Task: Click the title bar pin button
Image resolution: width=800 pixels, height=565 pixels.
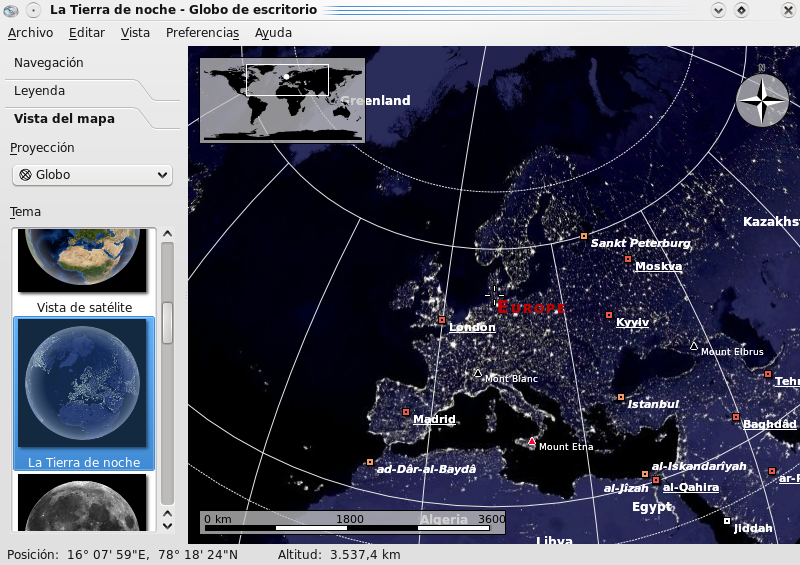Action: coord(33,10)
